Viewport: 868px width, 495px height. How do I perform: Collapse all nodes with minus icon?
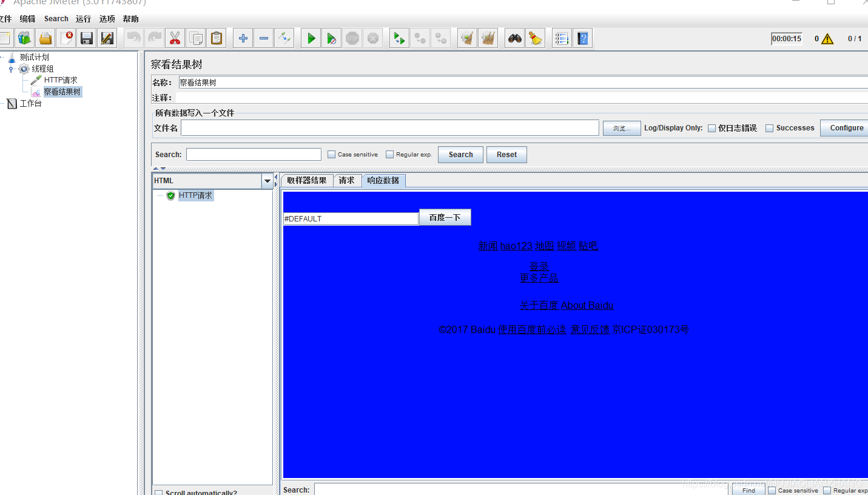(264, 39)
